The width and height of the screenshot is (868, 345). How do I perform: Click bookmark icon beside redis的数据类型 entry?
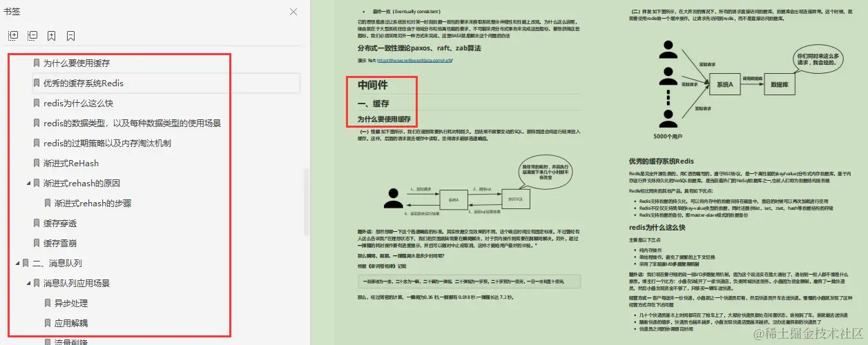(37, 123)
